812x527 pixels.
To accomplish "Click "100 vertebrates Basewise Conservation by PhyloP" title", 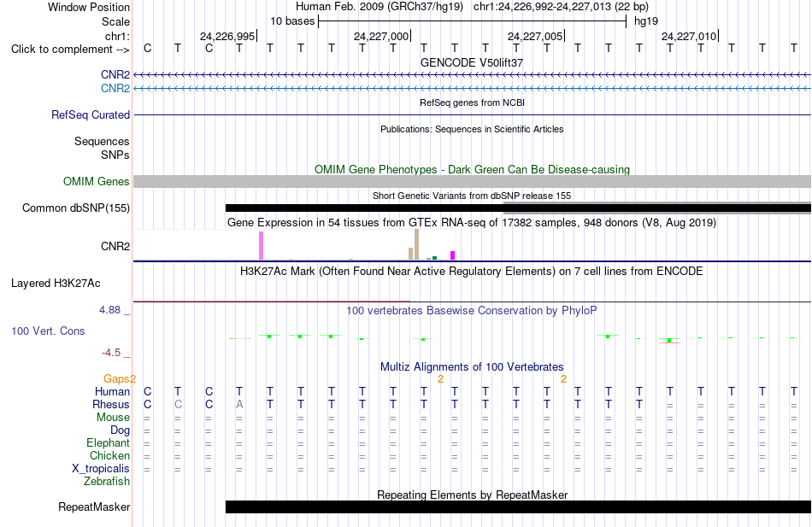I will [472, 311].
